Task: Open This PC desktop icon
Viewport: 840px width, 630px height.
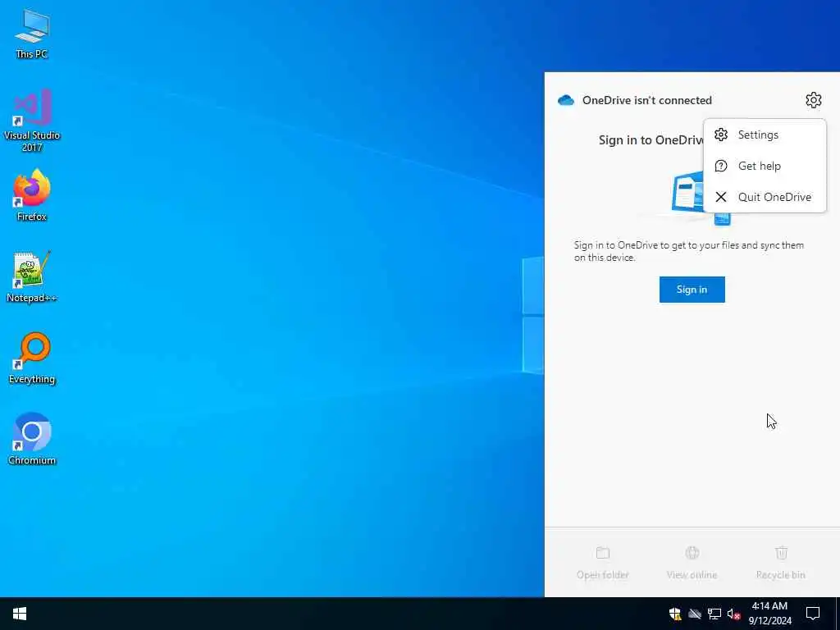Action: point(32,34)
